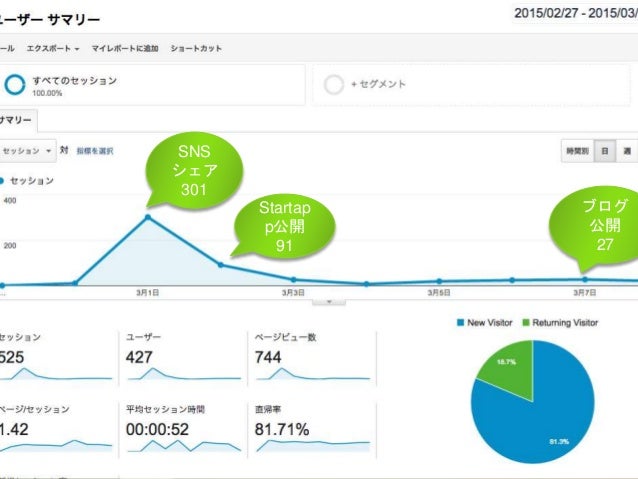638x479 pixels.
Task: Open the セッション metric dropdown
Action: point(27,151)
